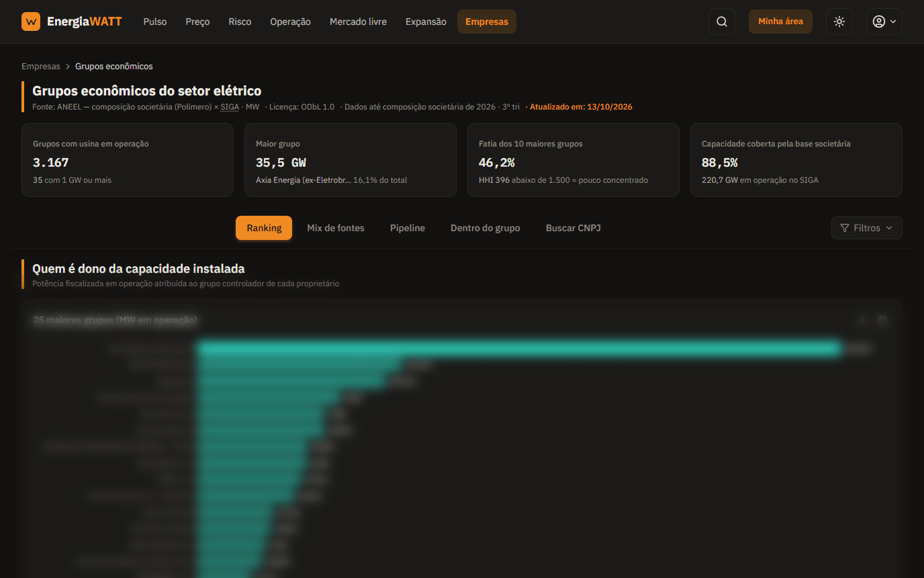
Task: Select the Buscar CNPJ tab
Action: tap(573, 228)
